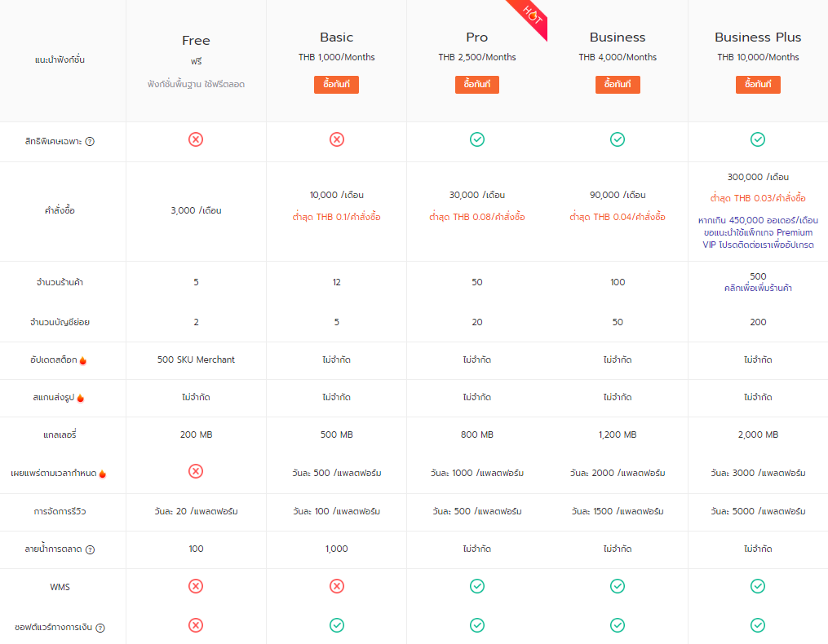The height and width of the screenshot is (644, 828).
Task: Click the green check for Pro WMS
Action: coord(477,586)
